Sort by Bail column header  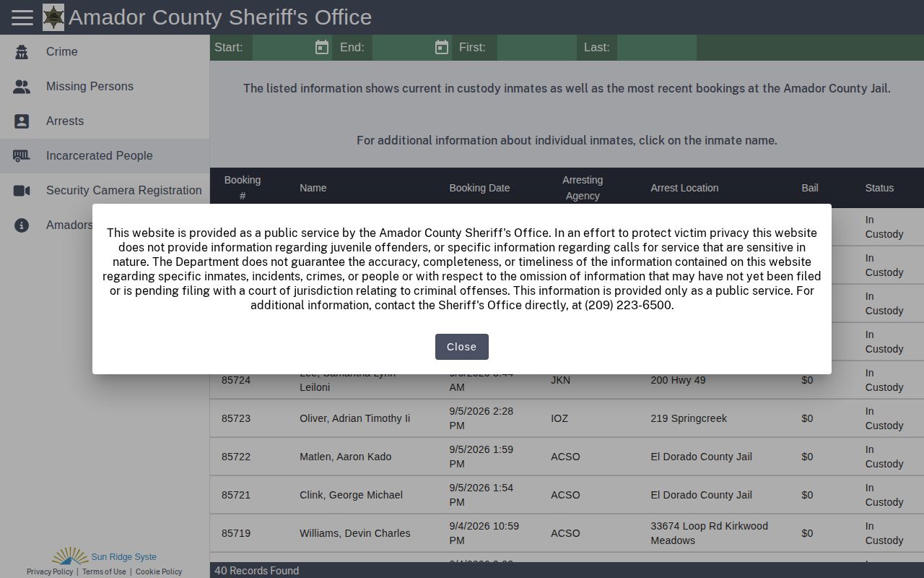tap(810, 188)
